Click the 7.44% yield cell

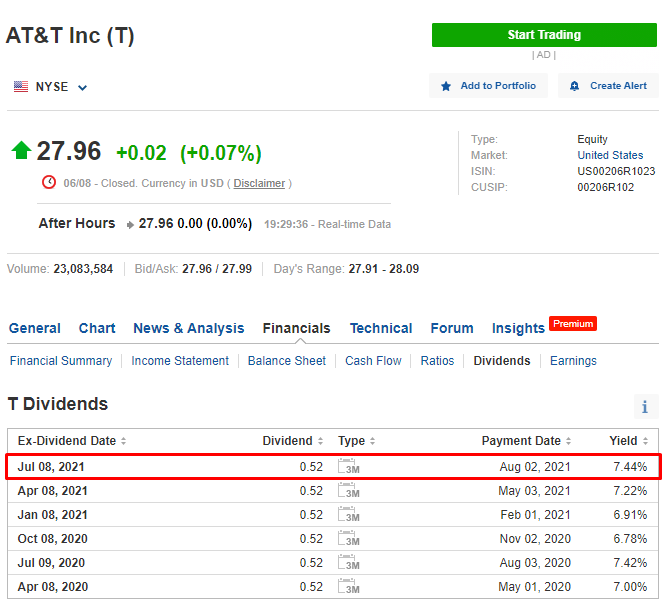tap(630, 466)
